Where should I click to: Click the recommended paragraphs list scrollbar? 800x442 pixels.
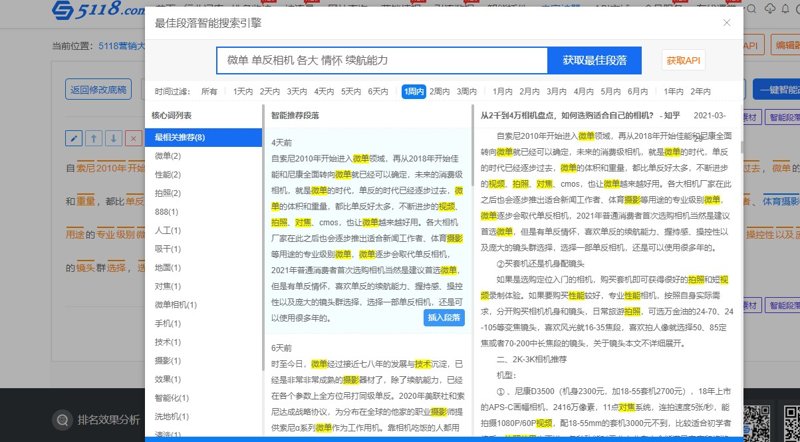(x=473, y=145)
